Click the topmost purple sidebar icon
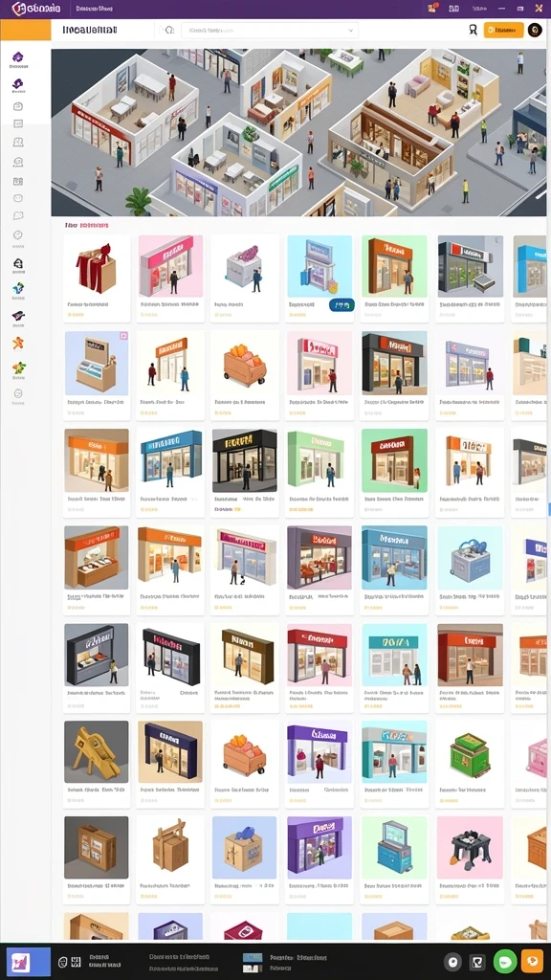Viewport: 551px width, 980px height. (17, 57)
